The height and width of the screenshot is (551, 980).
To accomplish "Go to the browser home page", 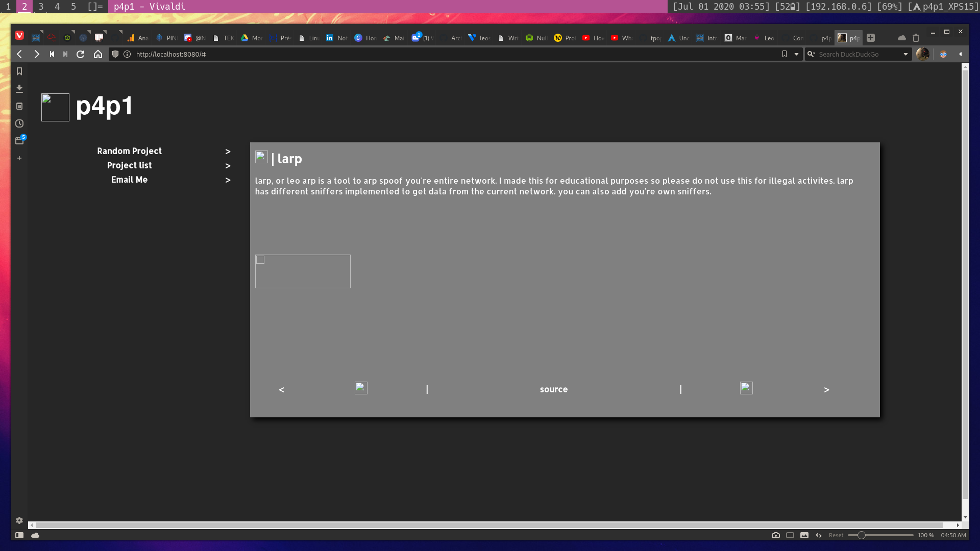I will pos(98,54).
